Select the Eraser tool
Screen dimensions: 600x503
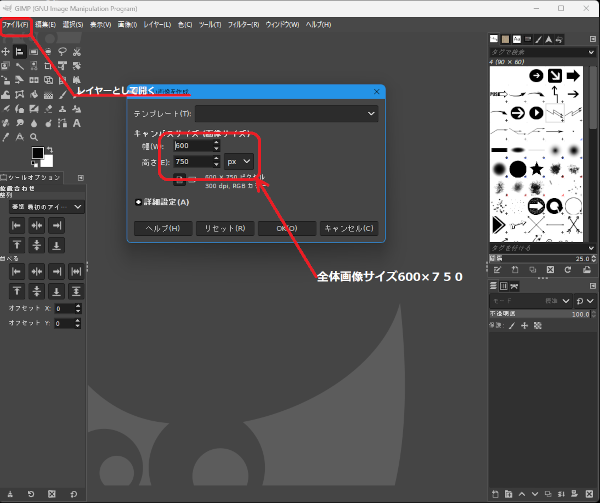coord(48,109)
